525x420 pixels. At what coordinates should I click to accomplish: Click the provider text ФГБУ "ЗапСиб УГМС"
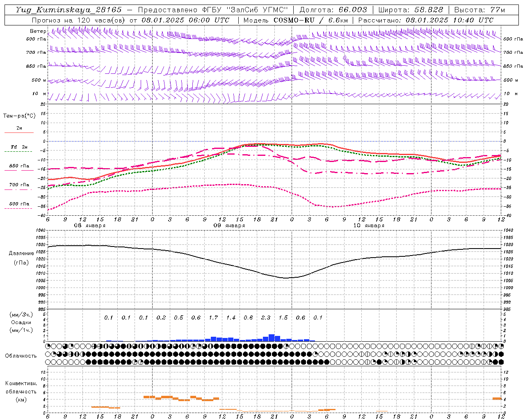[245, 10]
